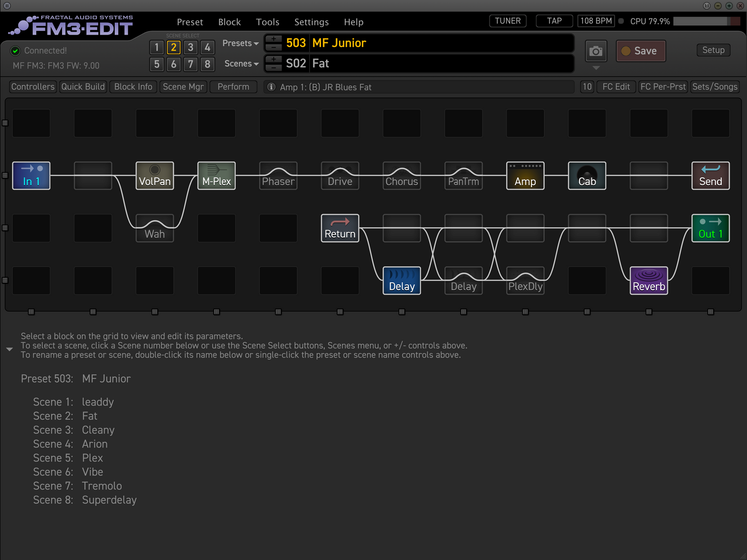
Task: Open the Scene Mgr
Action: (x=184, y=87)
